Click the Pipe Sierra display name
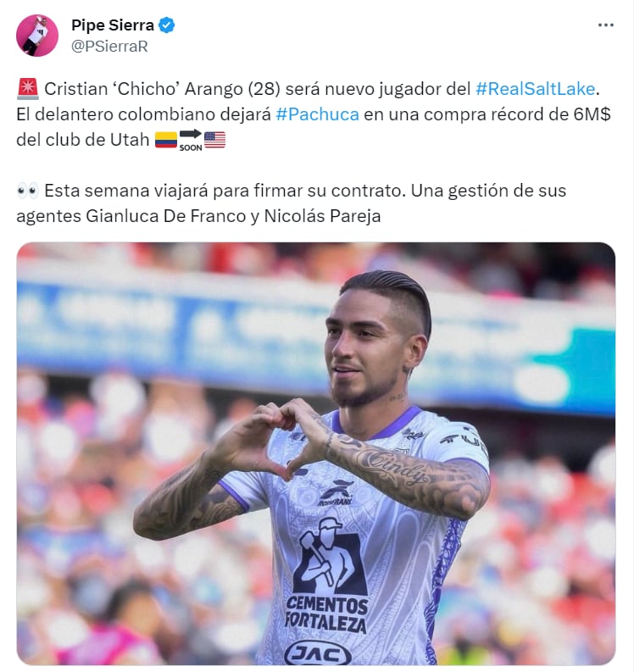634x672 pixels. [x=113, y=25]
